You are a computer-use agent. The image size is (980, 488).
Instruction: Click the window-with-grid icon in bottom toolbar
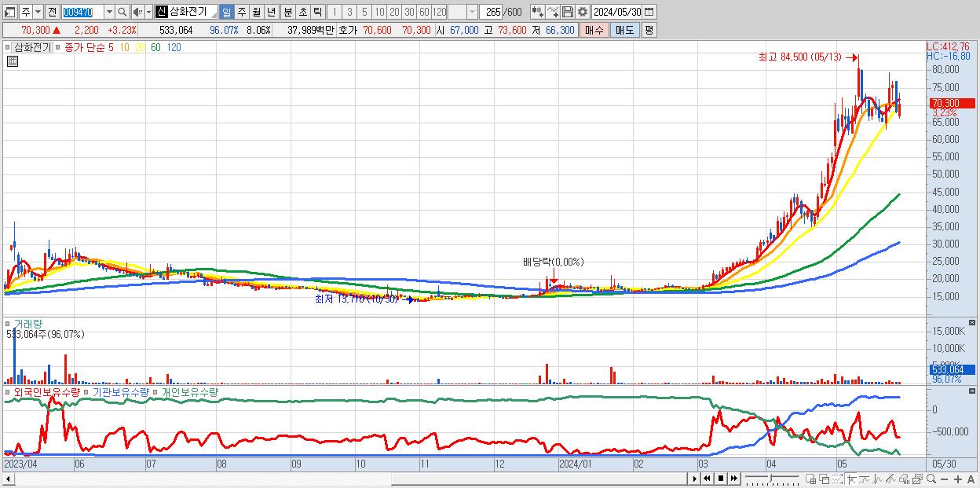click(811, 479)
